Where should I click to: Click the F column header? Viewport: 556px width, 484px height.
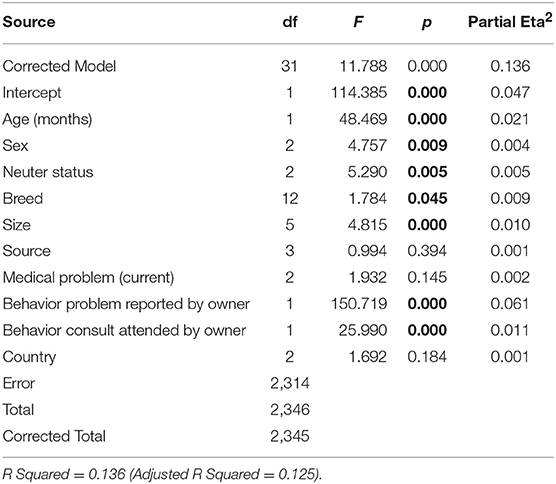(358, 22)
